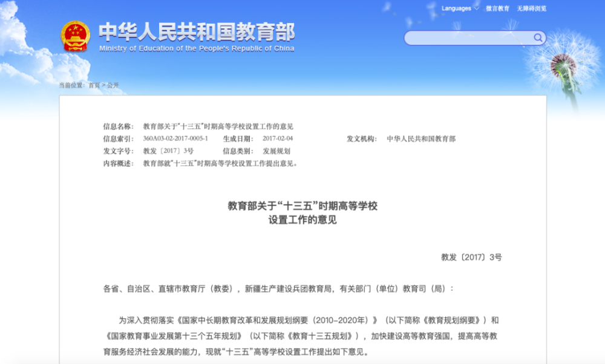Click the Ministry of Education English subtitle
The height and width of the screenshot is (364, 605).
point(197,48)
